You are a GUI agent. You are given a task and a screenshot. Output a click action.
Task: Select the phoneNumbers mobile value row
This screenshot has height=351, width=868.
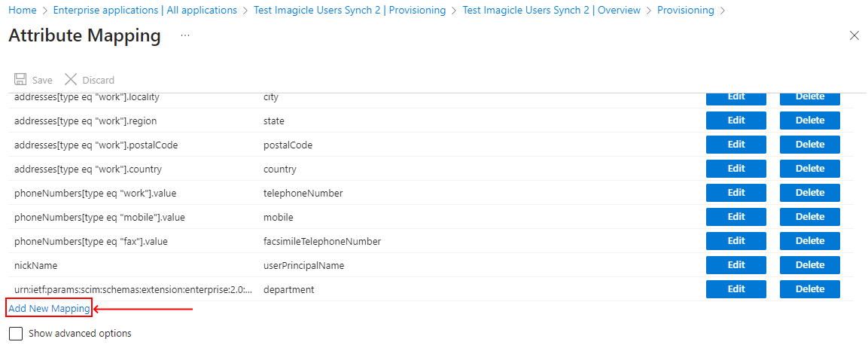tap(99, 218)
